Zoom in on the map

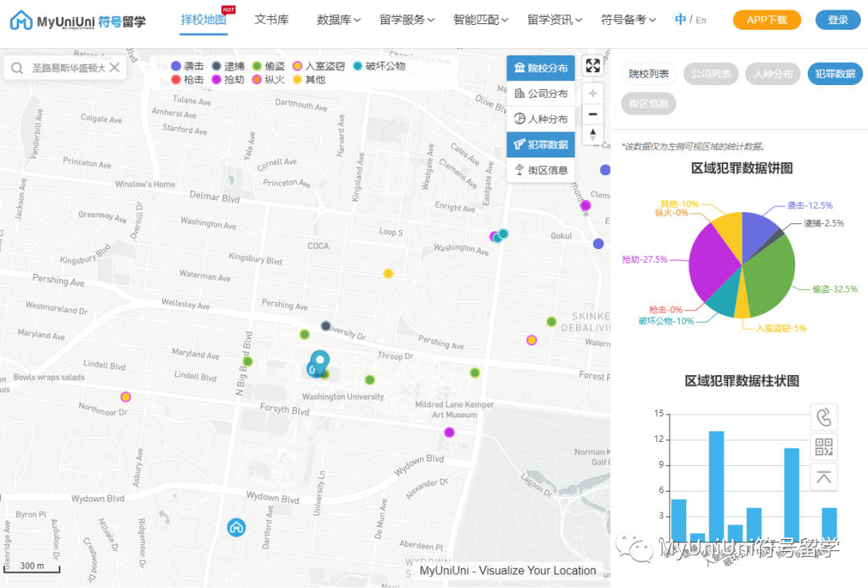coord(592,93)
